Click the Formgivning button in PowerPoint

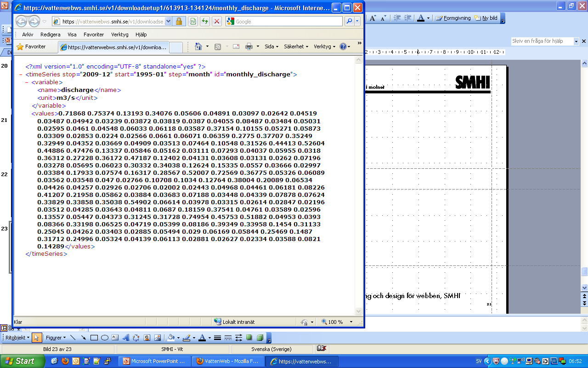pyautogui.click(x=453, y=18)
